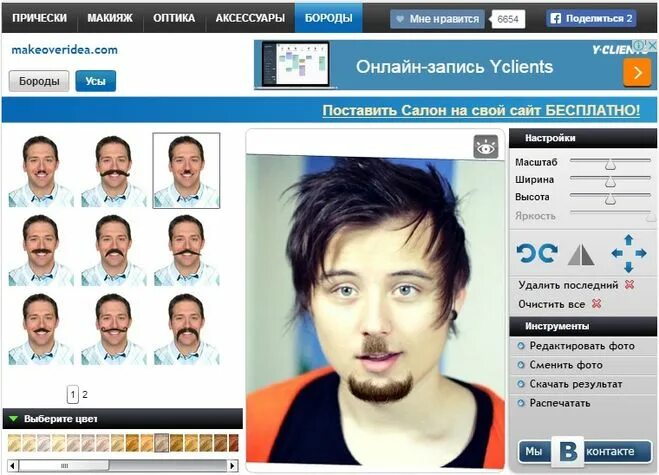The width and height of the screenshot is (659, 475).
Task: Pick the last reddish-brown color swatch
Action: (234, 443)
